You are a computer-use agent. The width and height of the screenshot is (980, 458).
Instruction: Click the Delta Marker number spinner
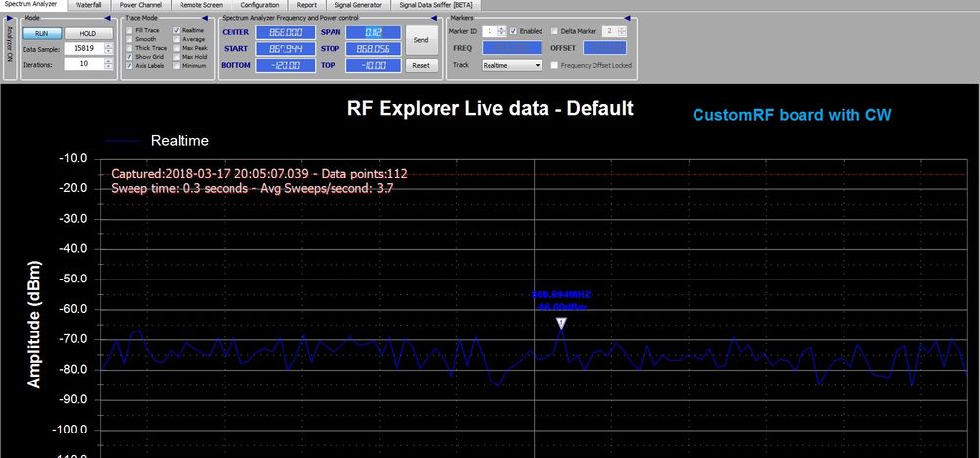point(622,31)
